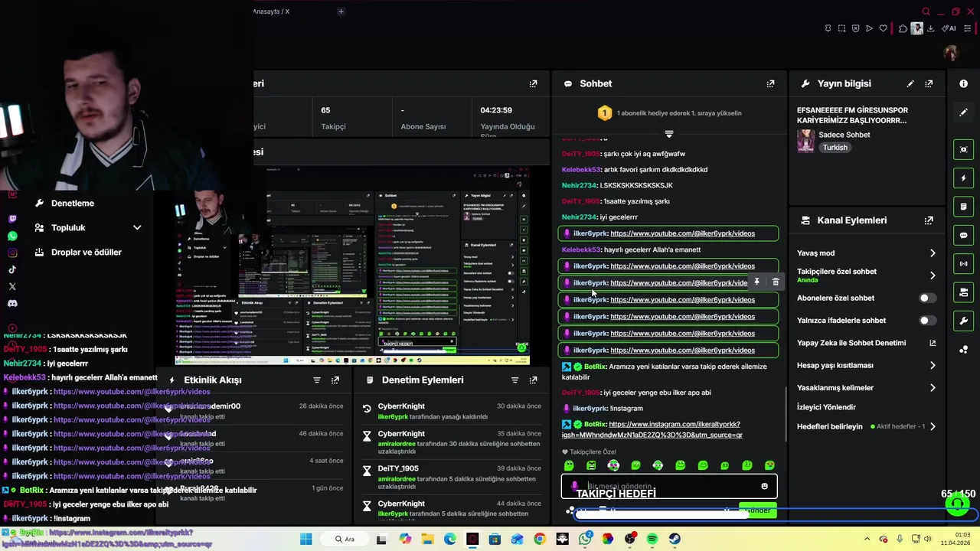The height and width of the screenshot is (551, 980).
Task: Collapse chat banner with the down arrow
Action: click(x=669, y=134)
